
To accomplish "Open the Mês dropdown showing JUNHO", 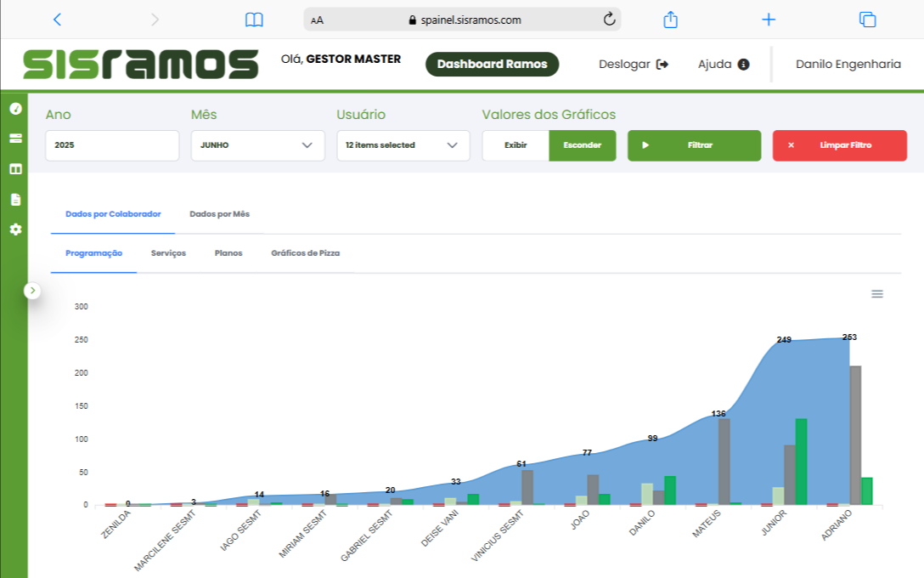I will coord(257,145).
